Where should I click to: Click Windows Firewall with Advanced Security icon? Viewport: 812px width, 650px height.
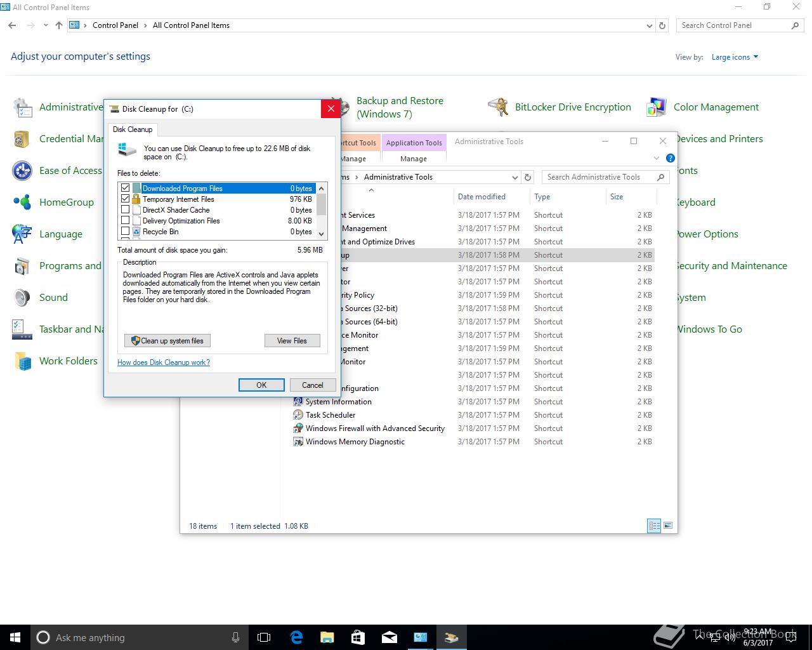(298, 428)
